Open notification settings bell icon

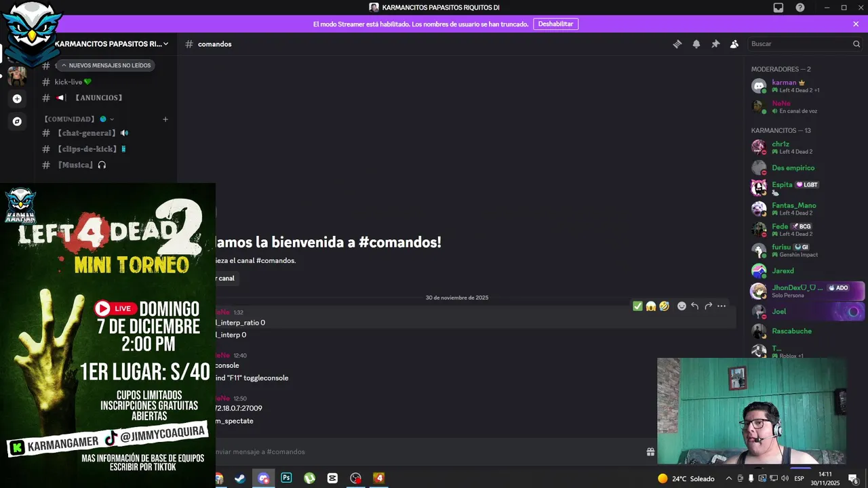[696, 44]
